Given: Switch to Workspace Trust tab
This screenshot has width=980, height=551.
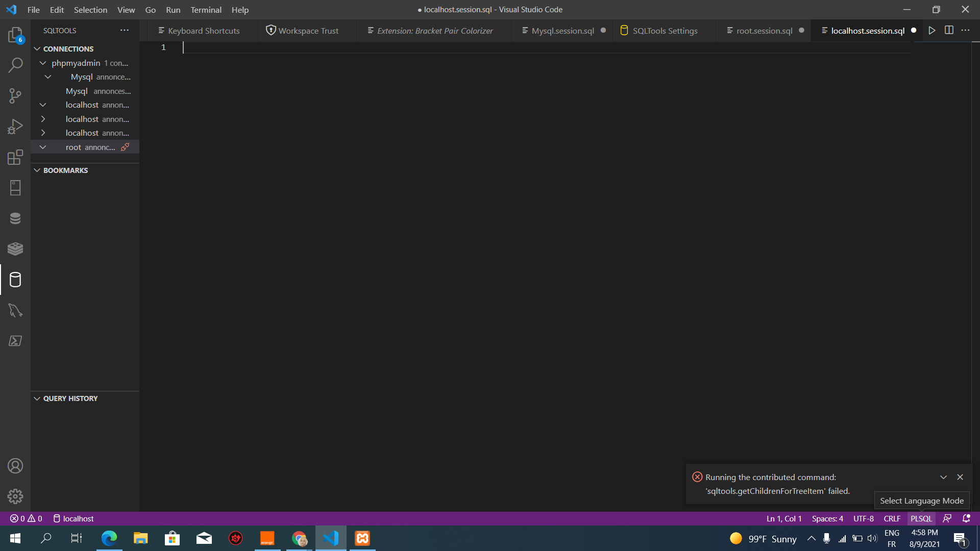Looking at the screenshot, I should tap(308, 31).
